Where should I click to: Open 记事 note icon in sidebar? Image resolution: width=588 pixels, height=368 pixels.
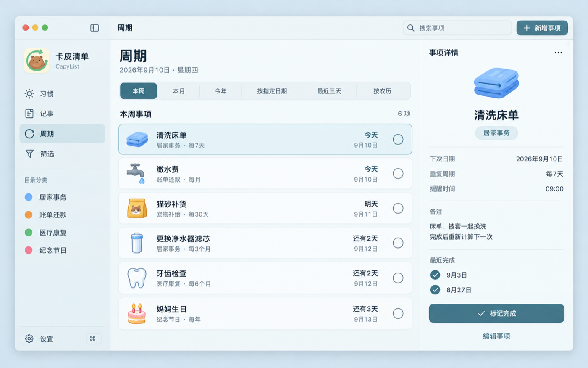coord(29,114)
